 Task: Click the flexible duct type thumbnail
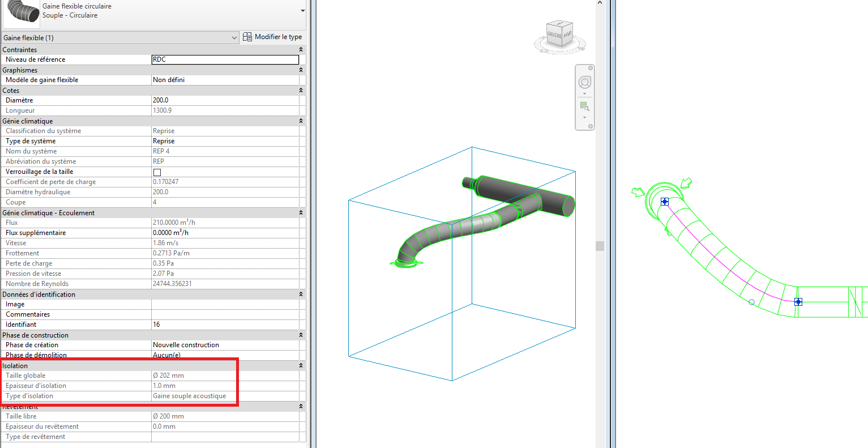click(20, 11)
